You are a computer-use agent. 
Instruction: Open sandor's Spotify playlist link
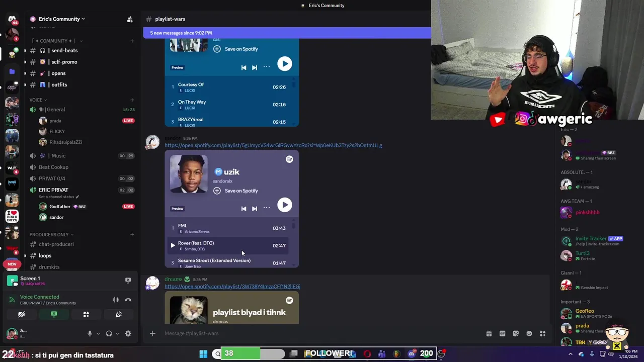[273, 145]
